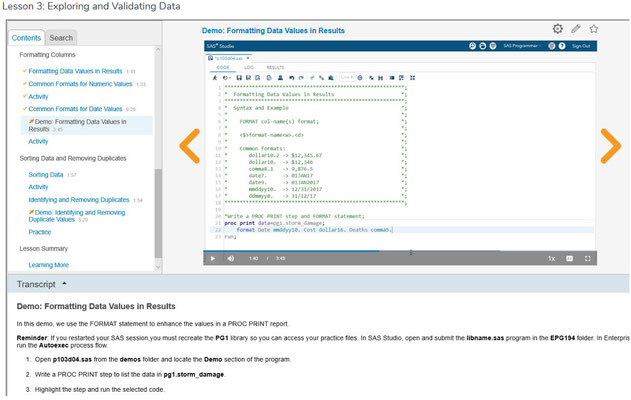Bookmark this page with the star icon
The image size is (631, 400).
[x=594, y=29]
